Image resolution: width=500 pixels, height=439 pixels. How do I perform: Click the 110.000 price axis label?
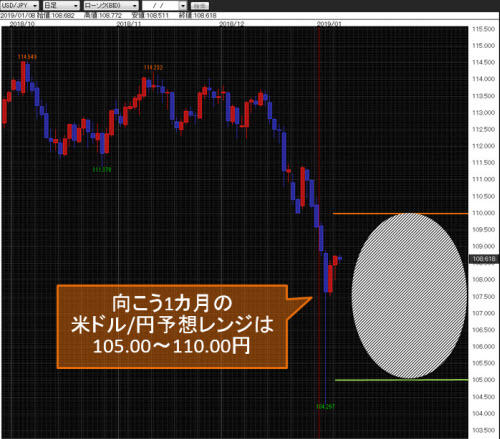coord(484,213)
